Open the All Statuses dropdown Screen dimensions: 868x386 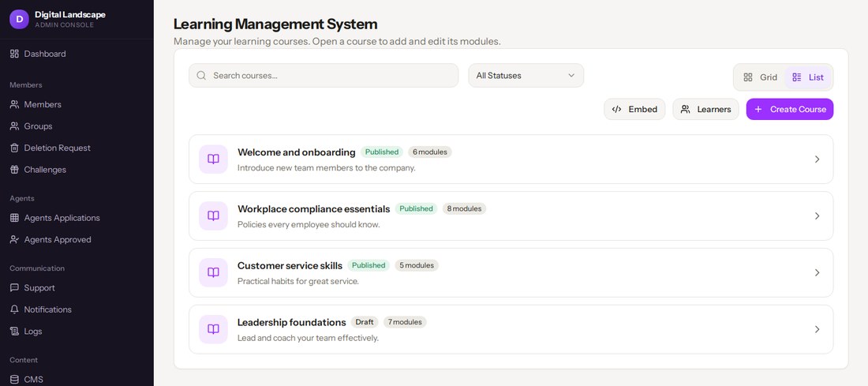click(x=526, y=75)
